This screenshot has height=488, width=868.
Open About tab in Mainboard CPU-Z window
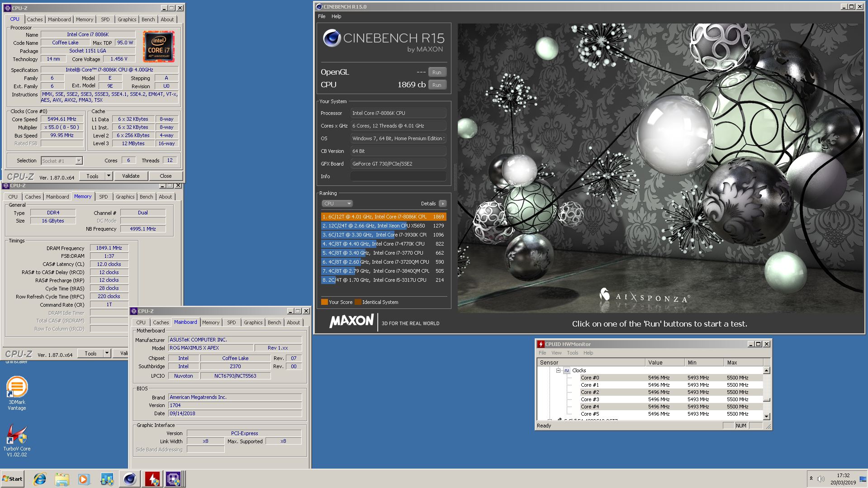click(293, 322)
